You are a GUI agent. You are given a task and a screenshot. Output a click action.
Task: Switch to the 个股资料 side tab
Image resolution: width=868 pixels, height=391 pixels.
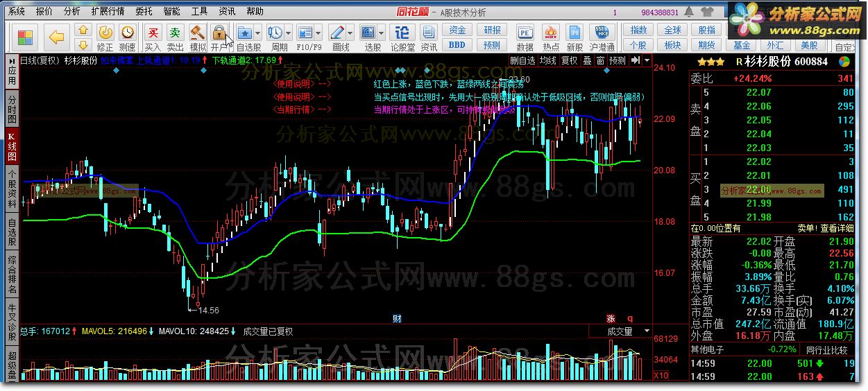12,189
